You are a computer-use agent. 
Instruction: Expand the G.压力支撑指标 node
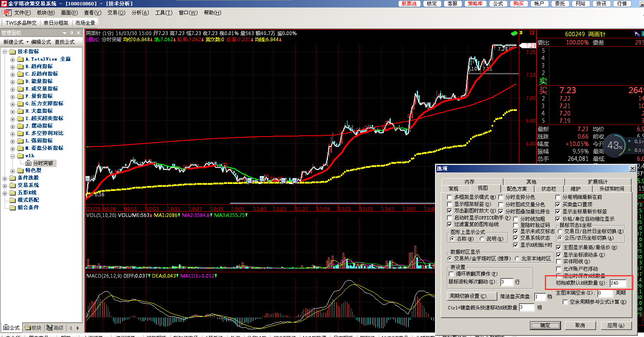[x=13, y=104]
